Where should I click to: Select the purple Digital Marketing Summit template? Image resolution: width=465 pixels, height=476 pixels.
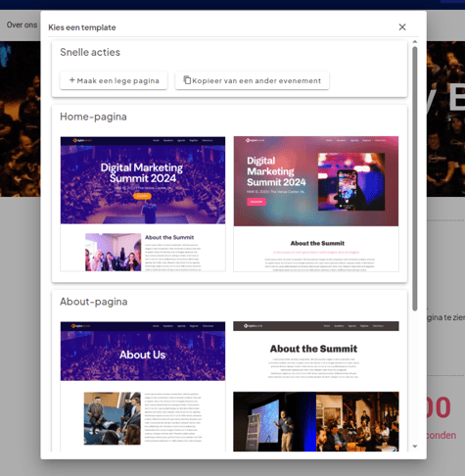(143, 204)
